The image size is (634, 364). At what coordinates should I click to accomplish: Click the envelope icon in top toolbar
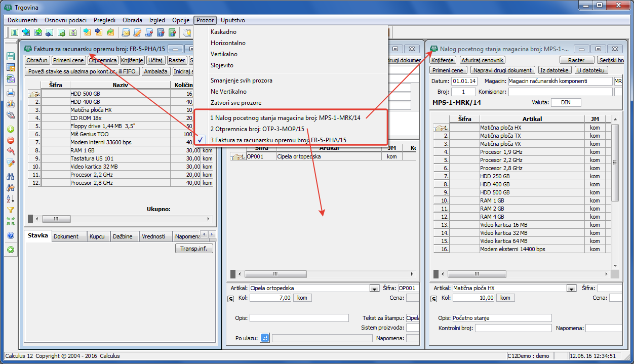[125, 33]
